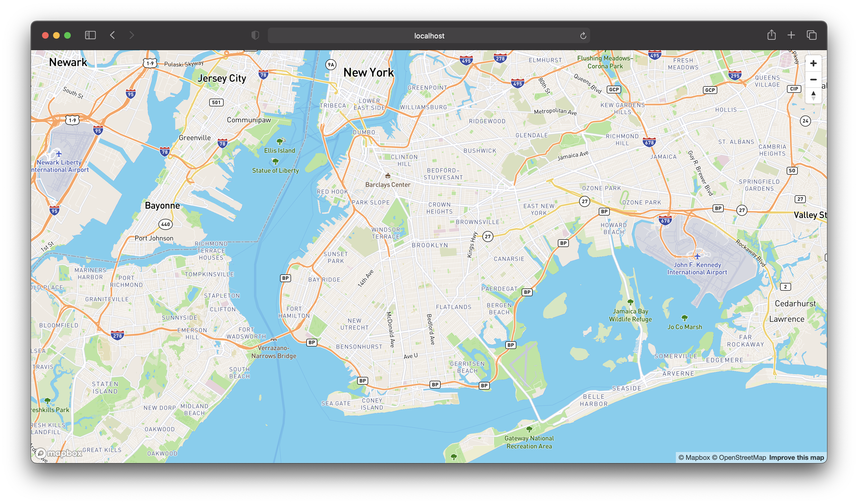Screen dimensions: 858x504
Task: Click the localhost address bar
Action: (429, 36)
